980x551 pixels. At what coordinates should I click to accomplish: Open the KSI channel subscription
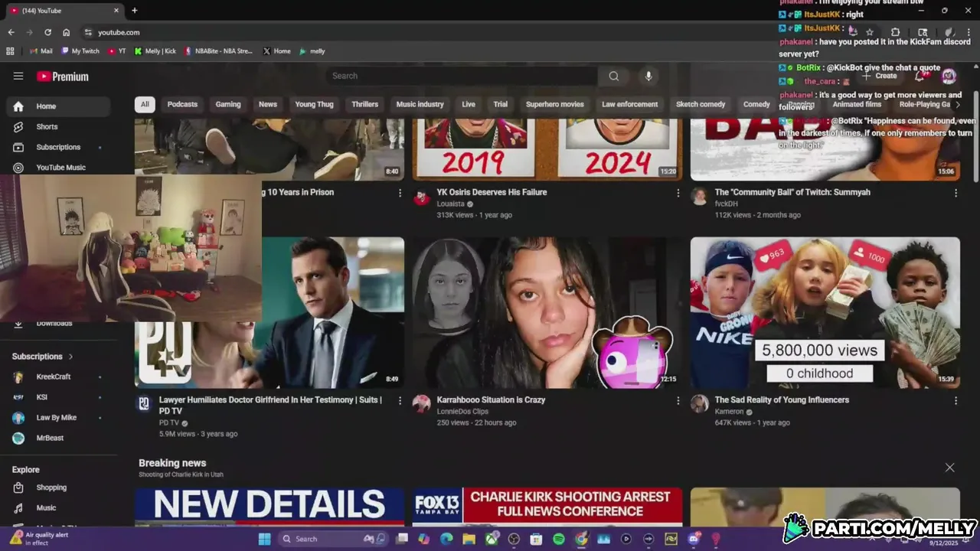[x=58, y=397]
